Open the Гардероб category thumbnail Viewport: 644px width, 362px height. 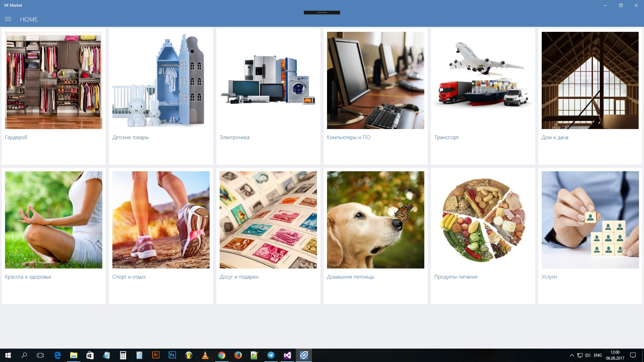pos(54,80)
